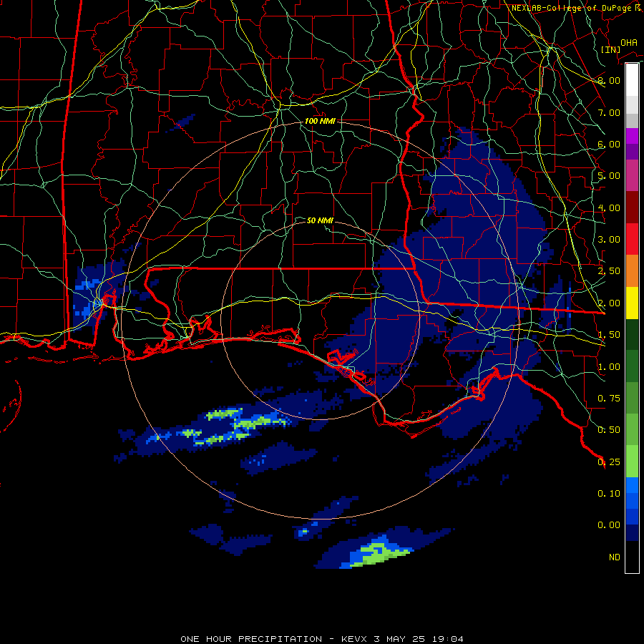The image size is (644, 644).
Task: Pick the orange legend swatch
Action: (632, 271)
